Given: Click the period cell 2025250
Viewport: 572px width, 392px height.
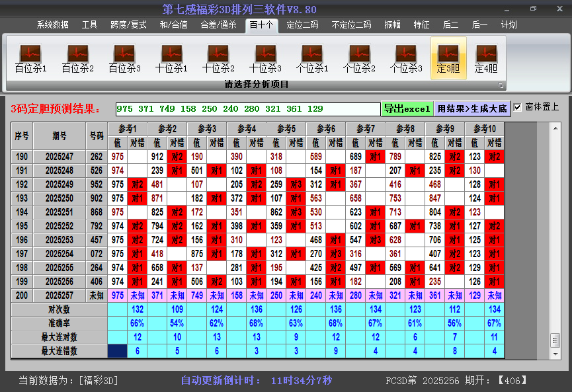Looking at the screenshot, I should pos(60,198).
